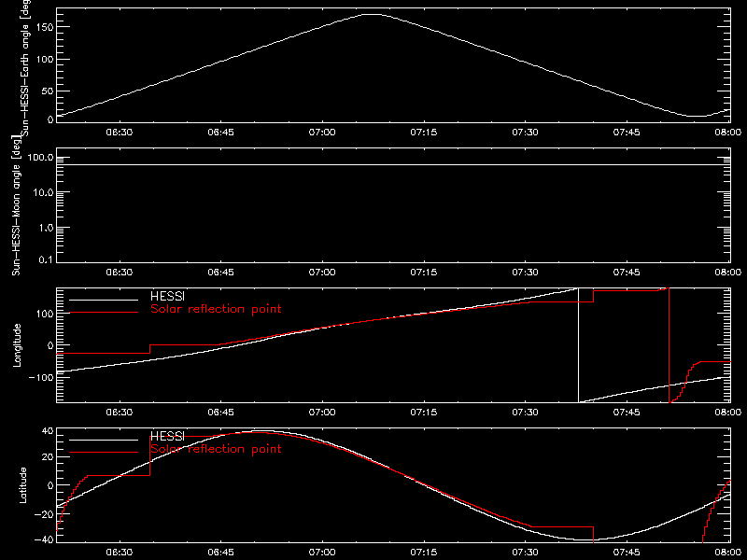Click HESSI legend label in Longitude panel

pos(167,296)
